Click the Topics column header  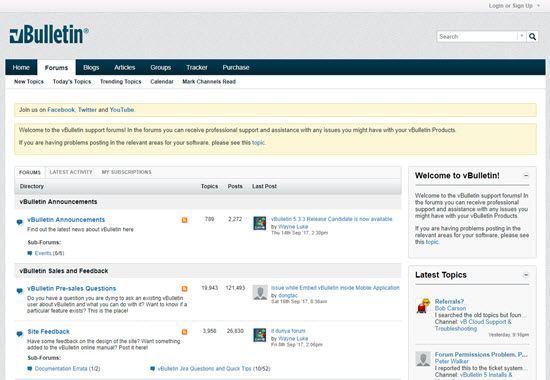209,186
